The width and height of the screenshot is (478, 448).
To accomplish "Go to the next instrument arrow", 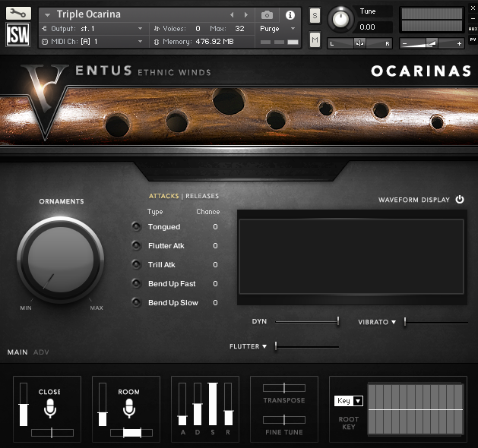I will point(246,14).
